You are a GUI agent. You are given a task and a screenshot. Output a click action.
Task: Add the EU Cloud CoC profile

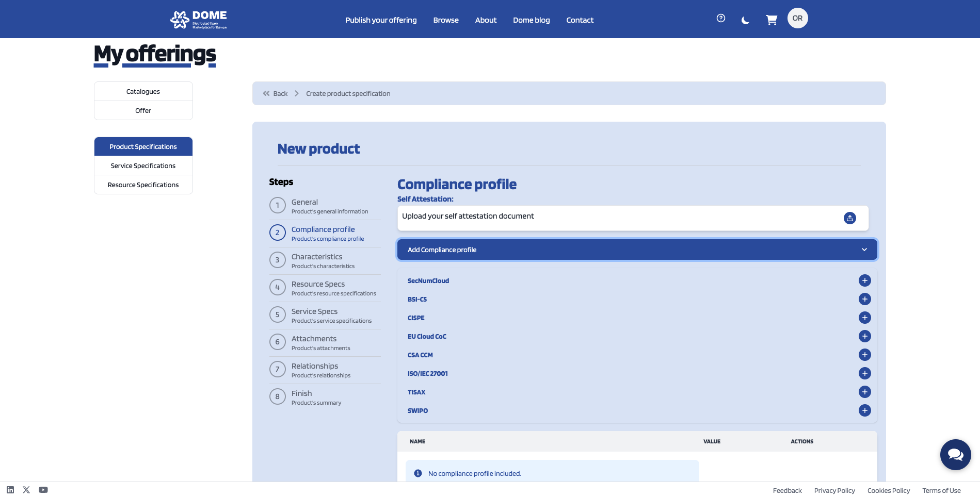(864, 336)
